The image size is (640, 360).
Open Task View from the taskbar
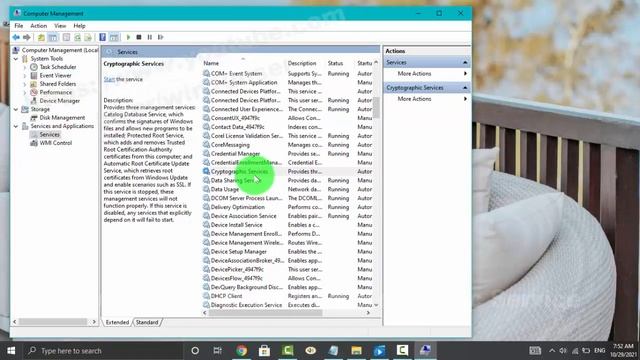(218, 351)
